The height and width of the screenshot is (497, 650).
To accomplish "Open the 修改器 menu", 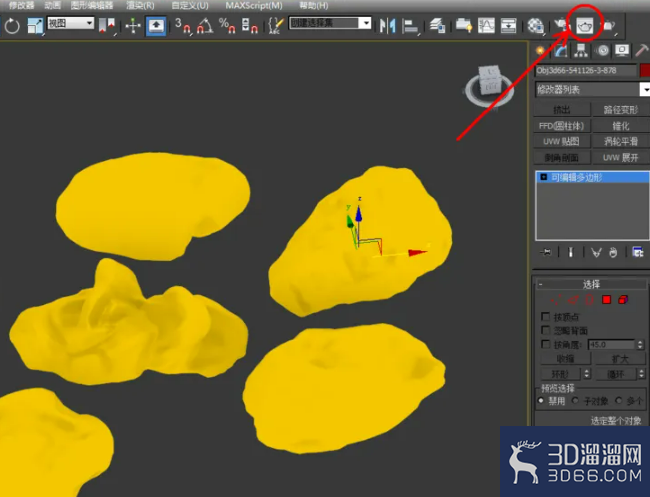I will 22,5.
